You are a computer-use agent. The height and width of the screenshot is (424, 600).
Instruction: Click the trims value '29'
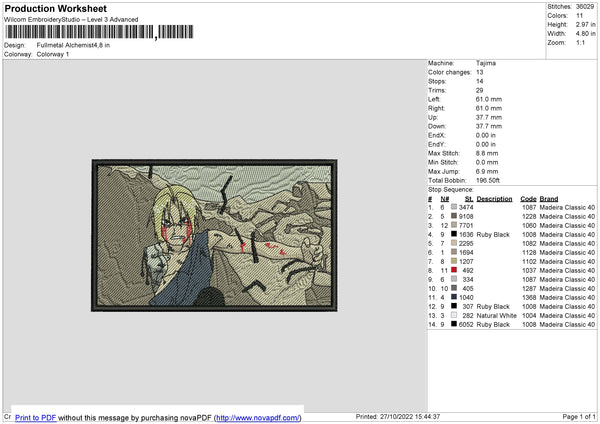pos(479,90)
